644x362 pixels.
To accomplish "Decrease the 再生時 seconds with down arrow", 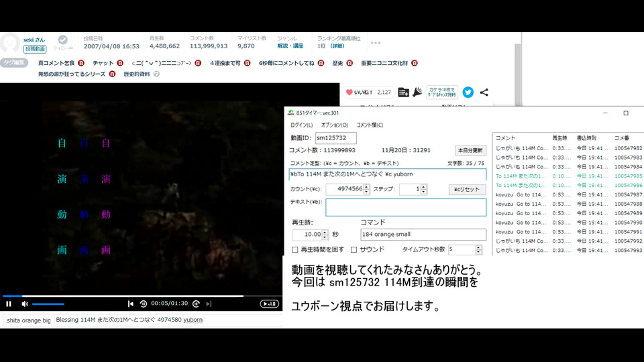I will (325, 237).
